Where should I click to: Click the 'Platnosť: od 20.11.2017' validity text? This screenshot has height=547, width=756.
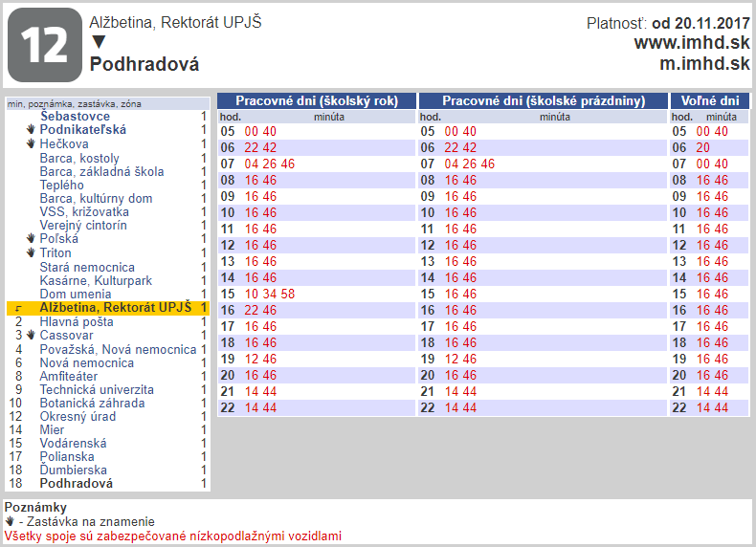668,23
